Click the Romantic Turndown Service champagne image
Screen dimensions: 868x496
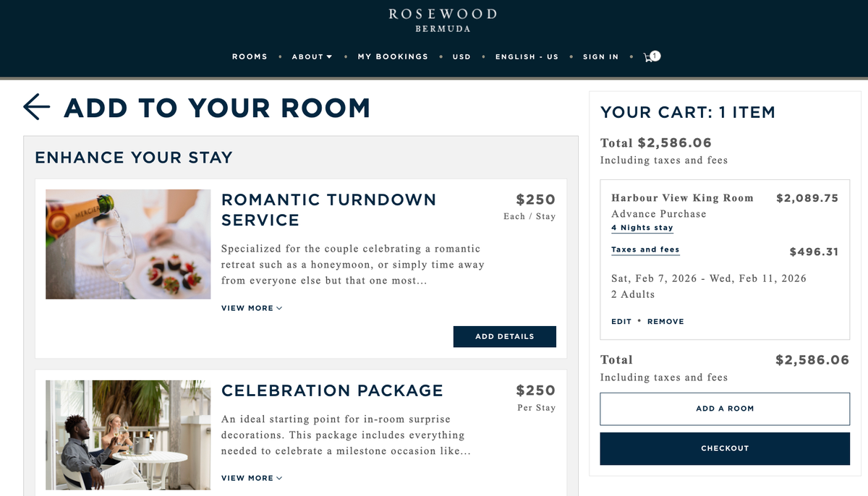pos(128,244)
